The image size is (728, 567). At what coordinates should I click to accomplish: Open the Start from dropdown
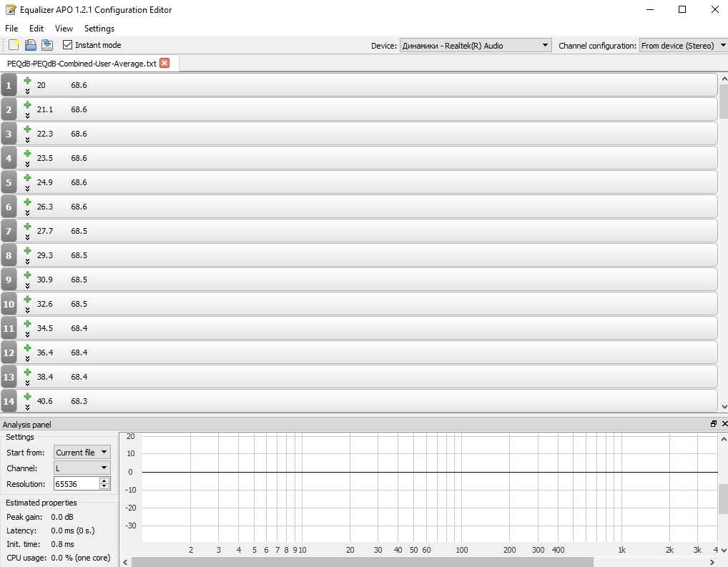[82, 453]
